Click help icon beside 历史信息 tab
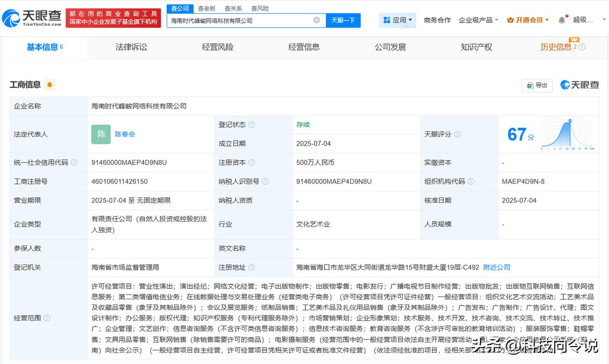 (582, 47)
